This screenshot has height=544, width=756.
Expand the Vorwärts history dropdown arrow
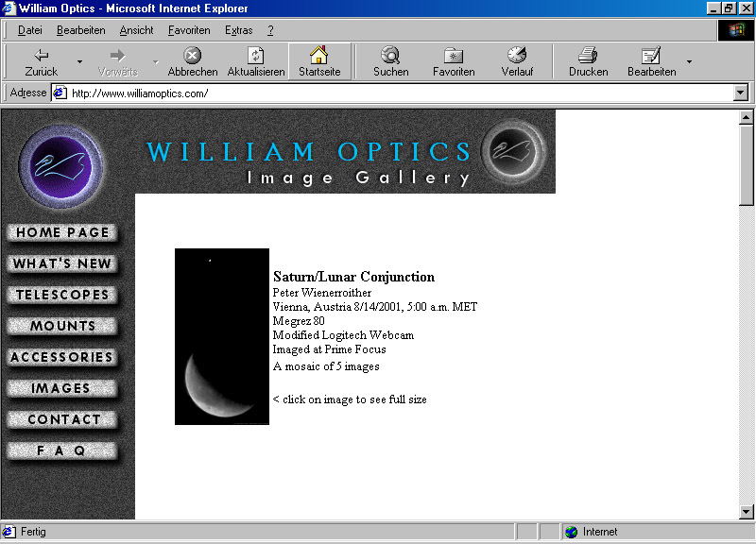tap(156, 61)
